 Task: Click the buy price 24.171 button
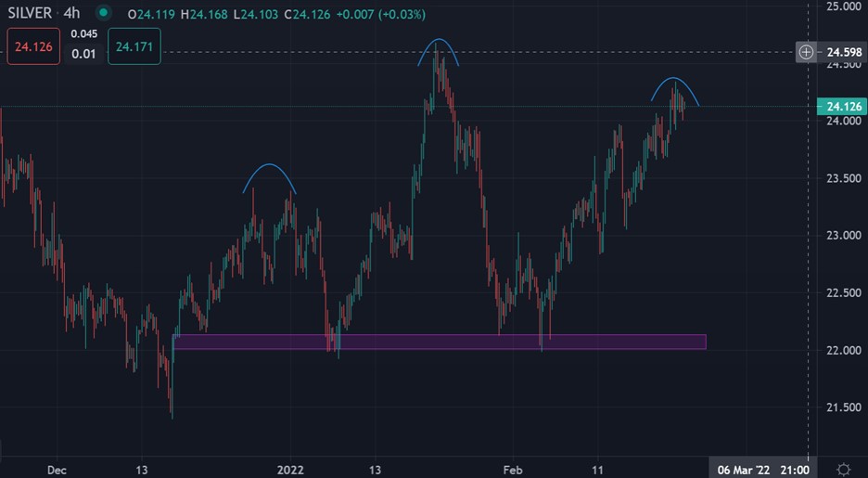(x=134, y=46)
